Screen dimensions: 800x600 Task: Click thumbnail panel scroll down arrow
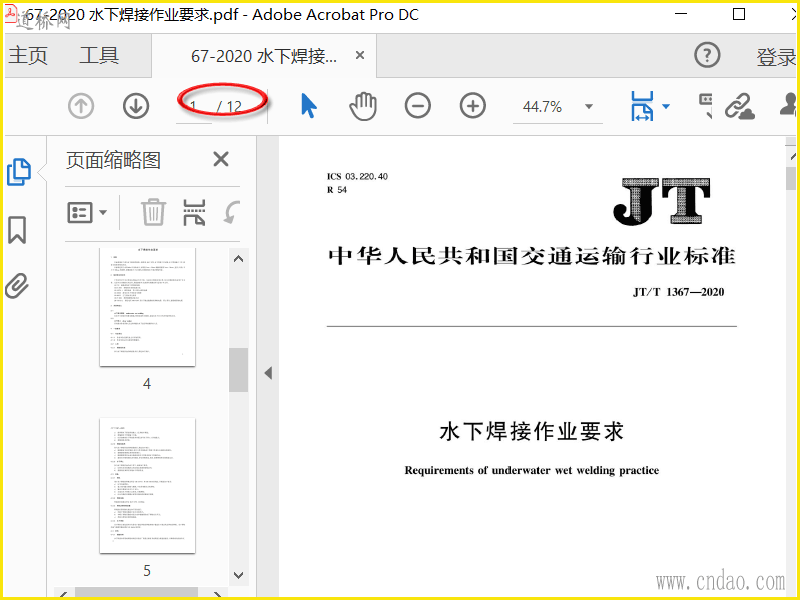[238, 575]
